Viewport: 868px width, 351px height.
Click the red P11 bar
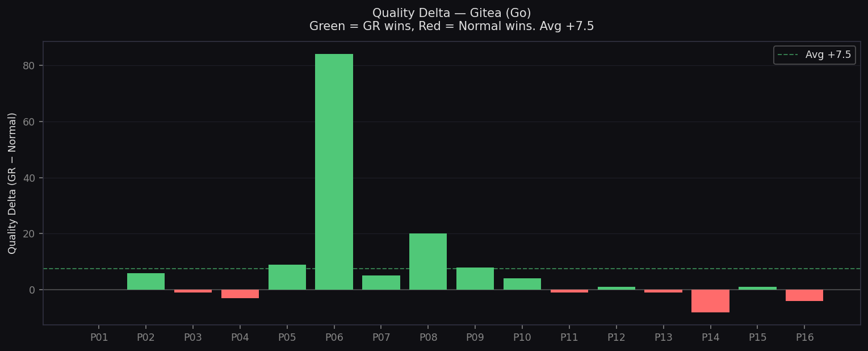[x=569, y=291]
